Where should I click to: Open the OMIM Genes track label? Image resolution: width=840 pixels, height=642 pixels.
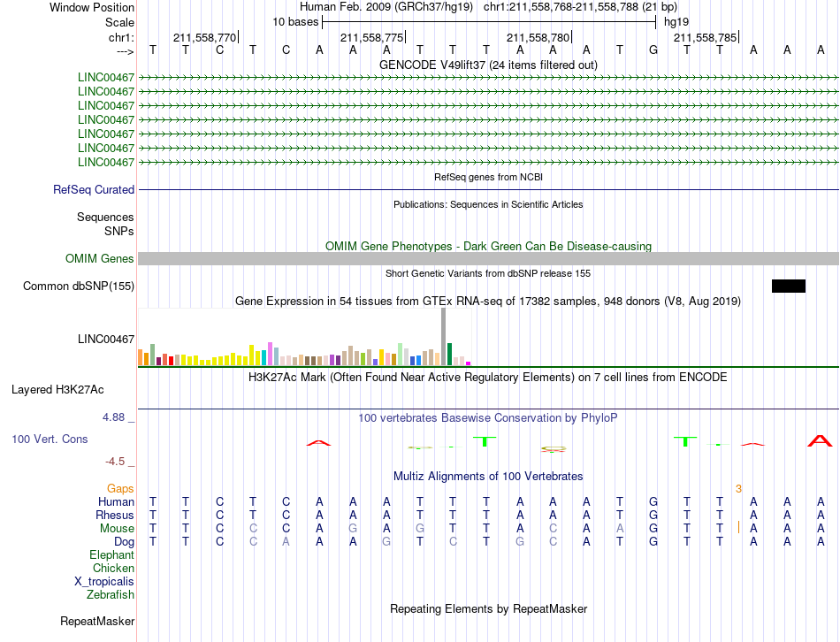click(100, 259)
